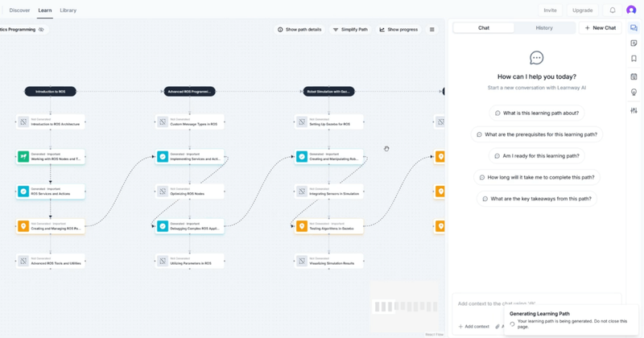The image size is (644, 338).
Task: Click the not-generated icon on Visualizing Simulation Results
Action: [302, 261]
